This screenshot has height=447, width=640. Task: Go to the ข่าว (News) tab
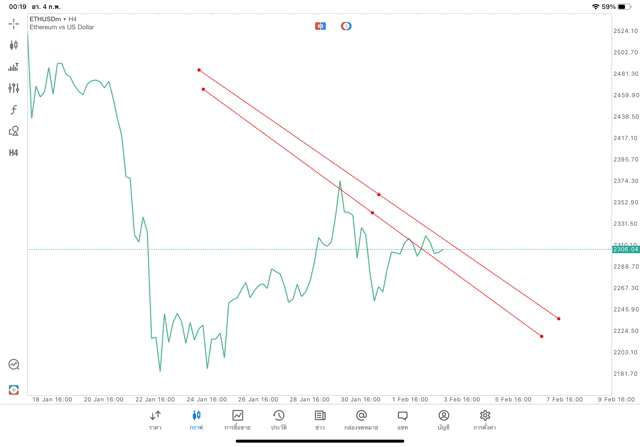(320, 420)
